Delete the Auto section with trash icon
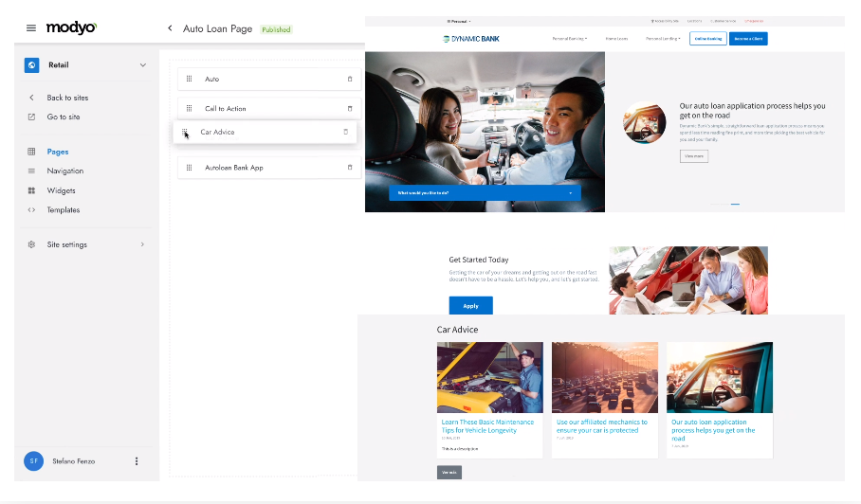The height and width of the screenshot is (504, 861). [x=349, y=80]
